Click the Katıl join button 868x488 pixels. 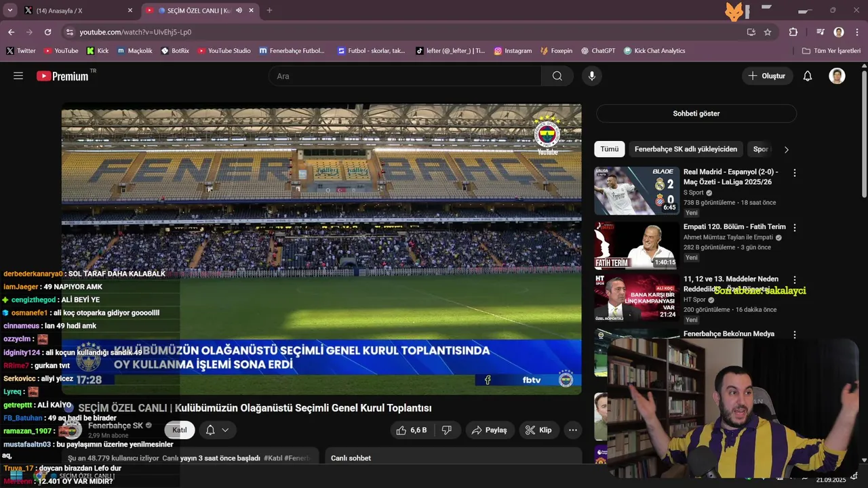point(180,430)
